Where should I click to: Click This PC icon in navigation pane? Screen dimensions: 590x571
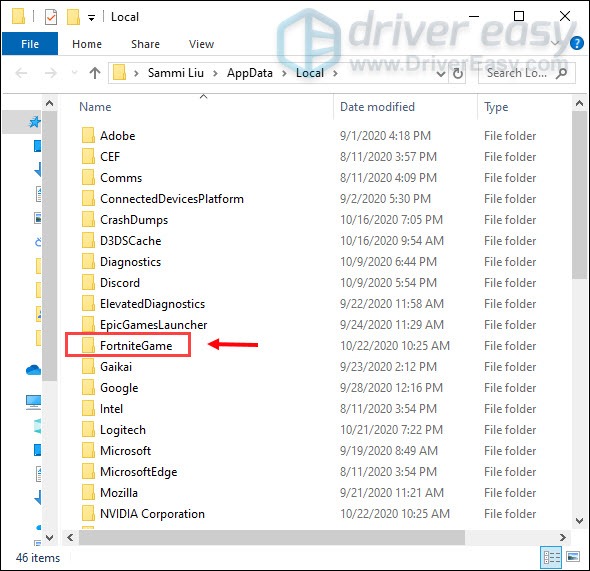(x=33, y=402)
